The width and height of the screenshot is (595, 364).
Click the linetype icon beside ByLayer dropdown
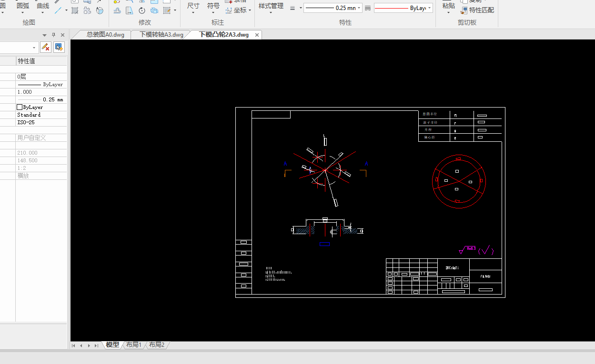(367, 8)
